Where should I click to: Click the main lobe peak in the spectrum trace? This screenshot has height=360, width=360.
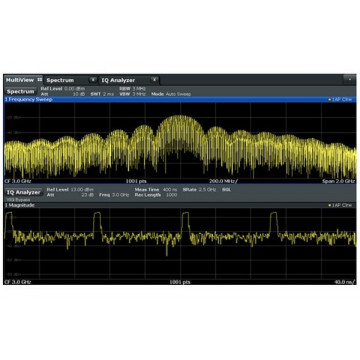(180, 117)
